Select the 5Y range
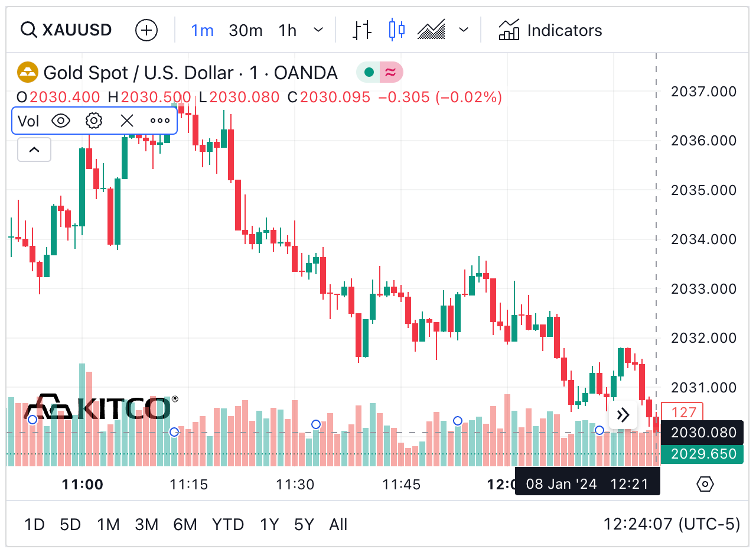 [304, 524]
